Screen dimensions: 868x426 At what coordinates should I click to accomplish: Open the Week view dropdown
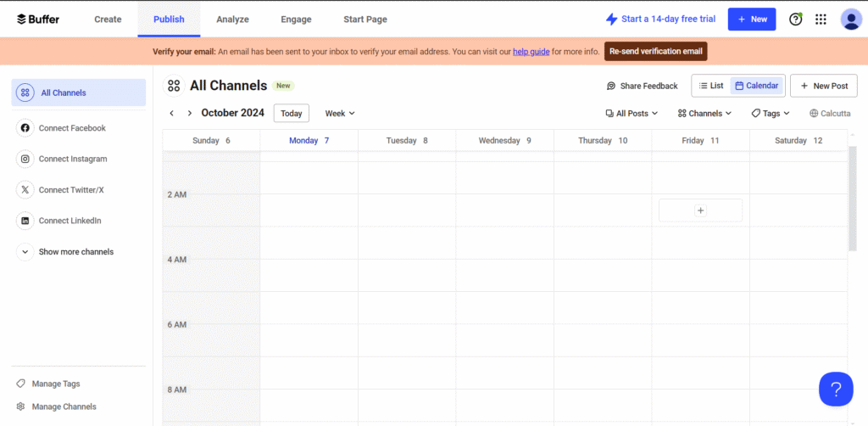[x=340, y=113]
